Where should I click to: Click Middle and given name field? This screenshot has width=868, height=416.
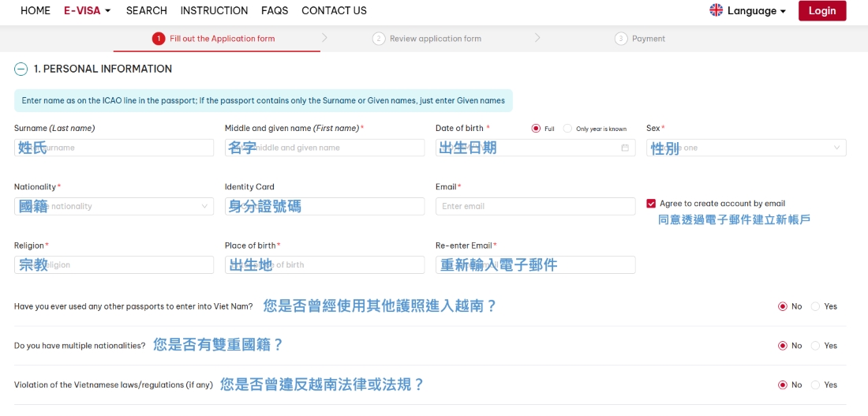[324, 148]
